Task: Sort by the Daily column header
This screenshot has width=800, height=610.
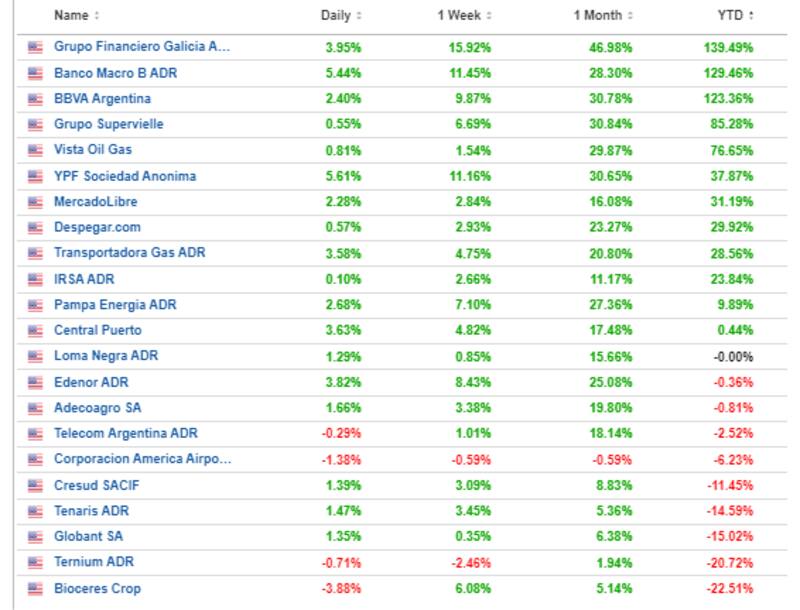Action: point(341,16)
